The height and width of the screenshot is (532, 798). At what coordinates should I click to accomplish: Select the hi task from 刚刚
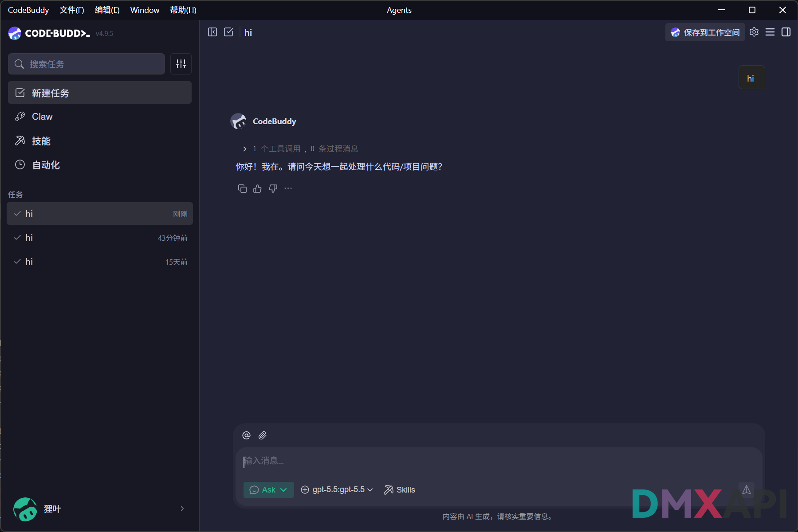(x=100, y=214)
